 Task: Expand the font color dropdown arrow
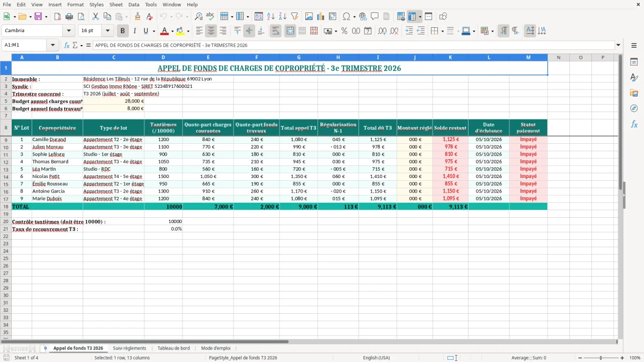(x=172, y=31)
